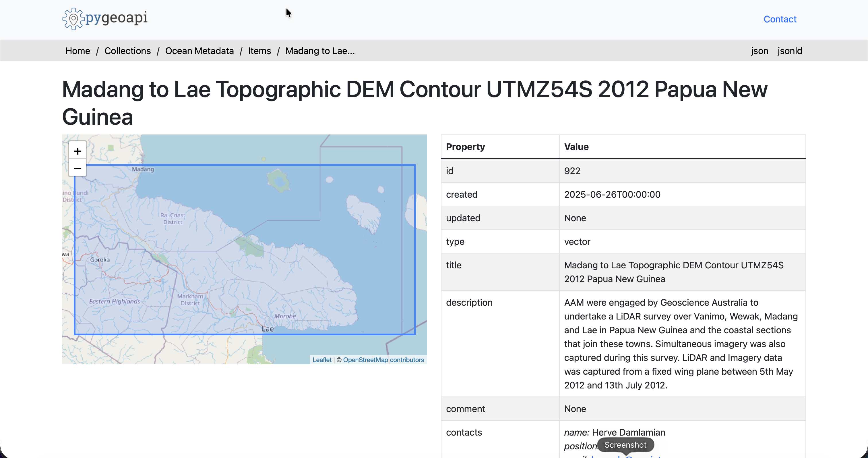868x458 pixels.
Task: Click the Screenshot tooltip badge
Action: coord(625,445)
